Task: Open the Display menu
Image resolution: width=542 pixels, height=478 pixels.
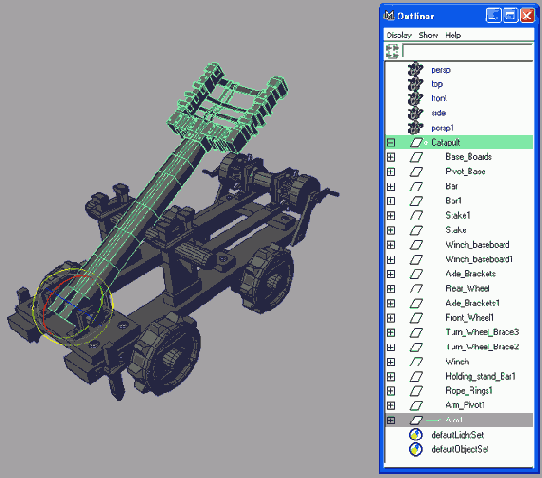Action: coord(399,35)
